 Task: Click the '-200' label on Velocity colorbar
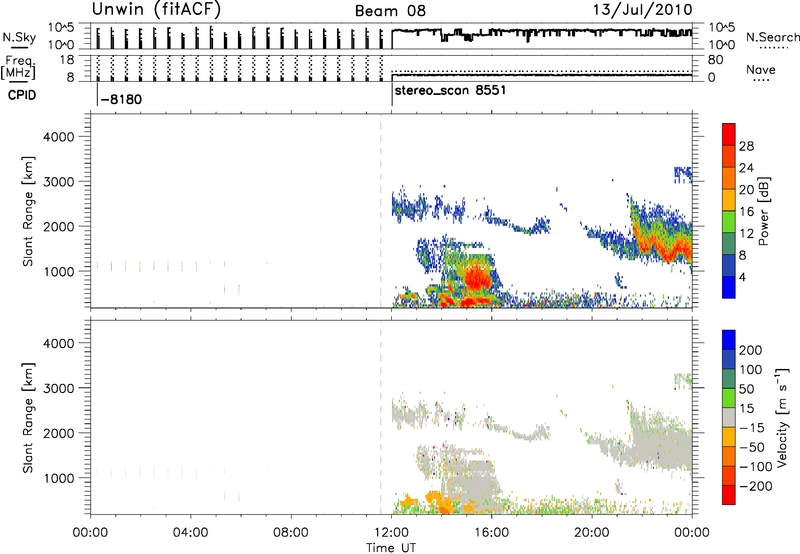[756, 486]
